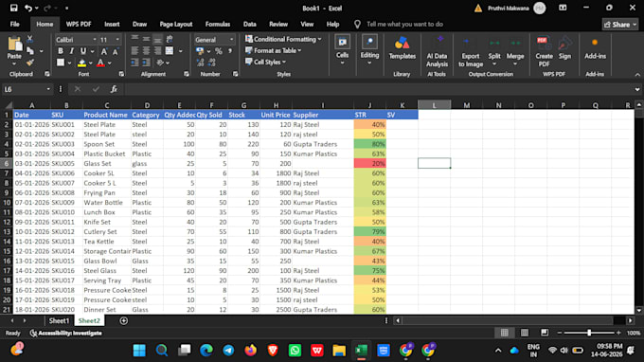644x362 pixels.
Task: Click the zoom slider handle
Action: click(589, 333)
